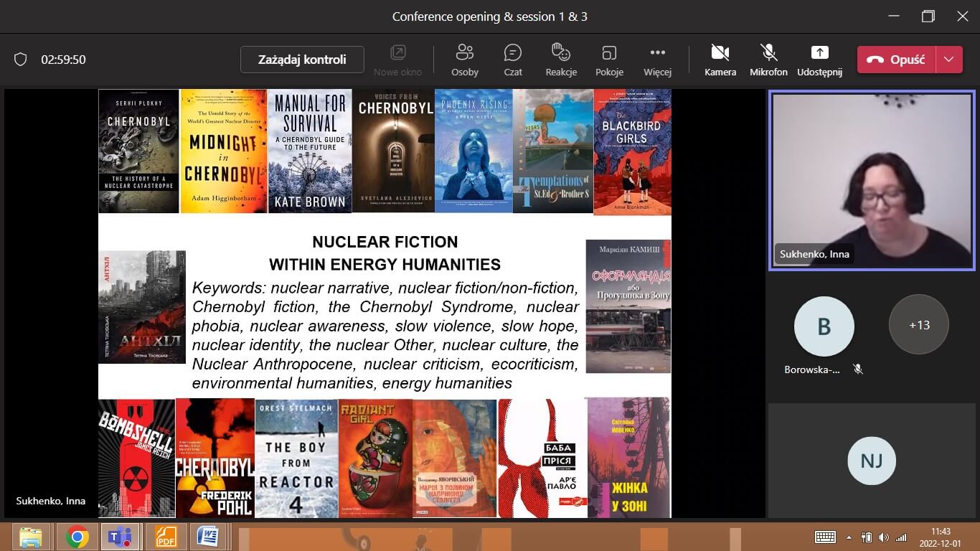Click the Midnight in Chernobyl cover
The width and height of the screenshot is (980, 551).
tap(223, 151)
